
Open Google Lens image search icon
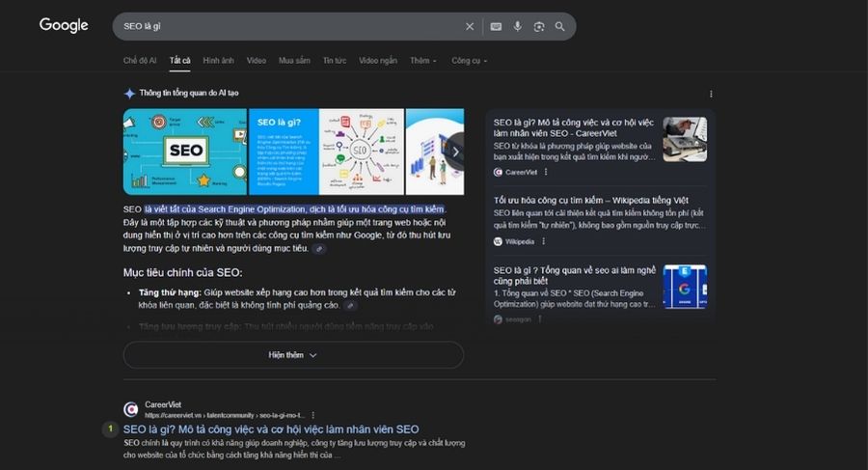pos(538,27)
